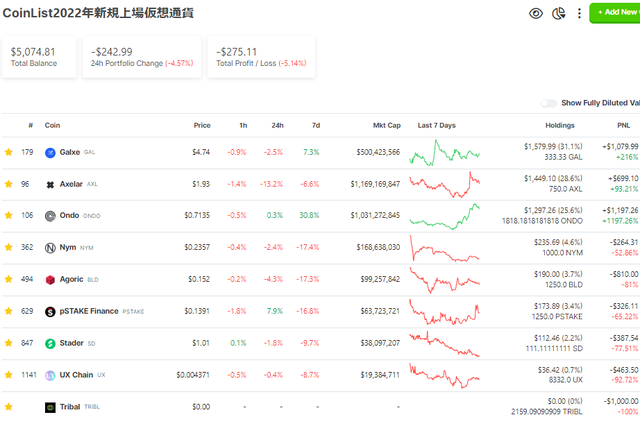
Task: Click the -$242.99 24h Portfolio Change card
Action: click(x=142, y=57)
